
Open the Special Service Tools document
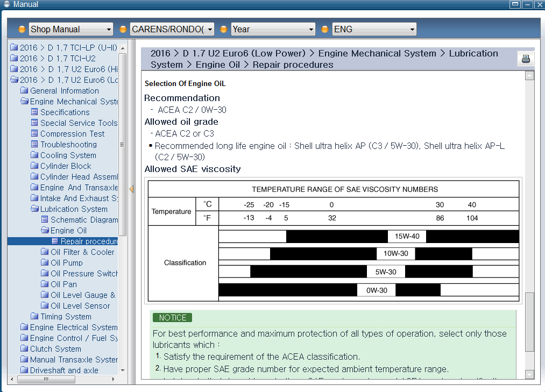point(74,123)
